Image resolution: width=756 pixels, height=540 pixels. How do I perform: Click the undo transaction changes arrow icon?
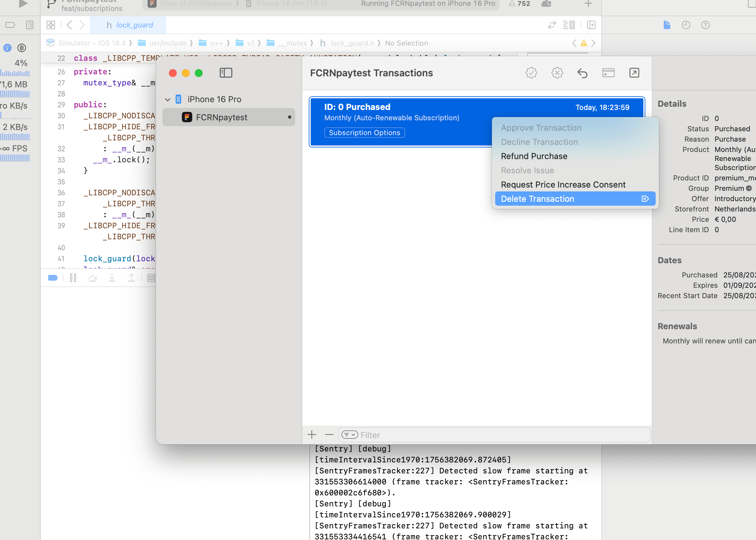(x=582, y=73)
